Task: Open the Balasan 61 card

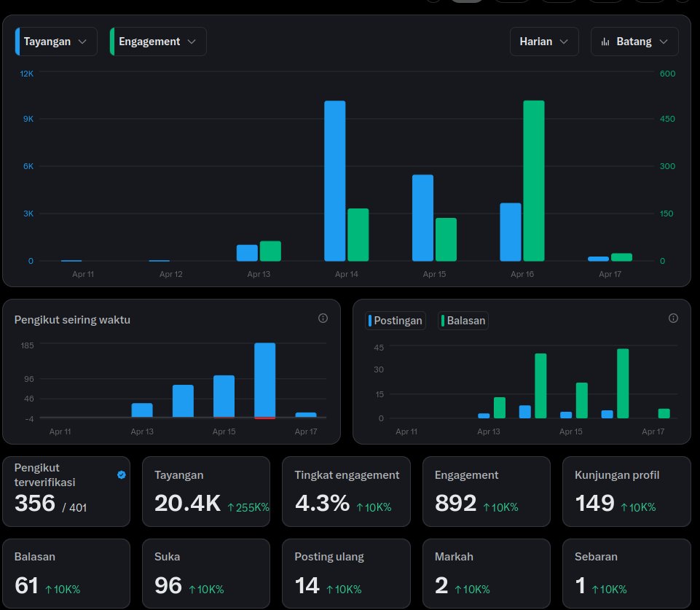Action: coord(66,574)
